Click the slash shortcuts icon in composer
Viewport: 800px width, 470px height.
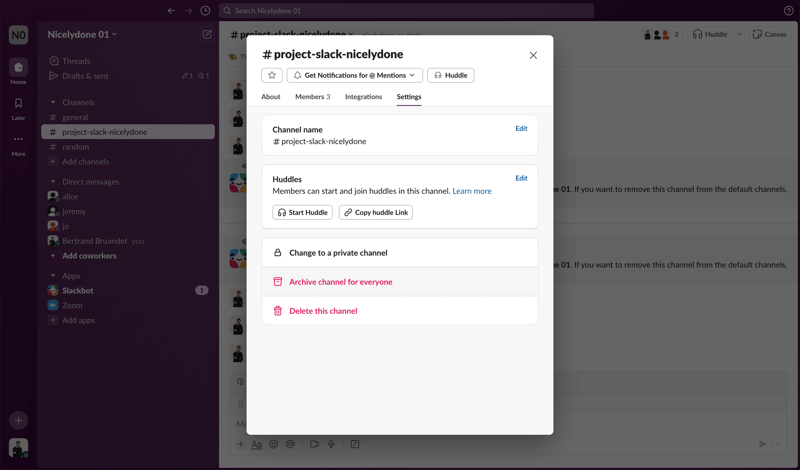coord(355,444)
